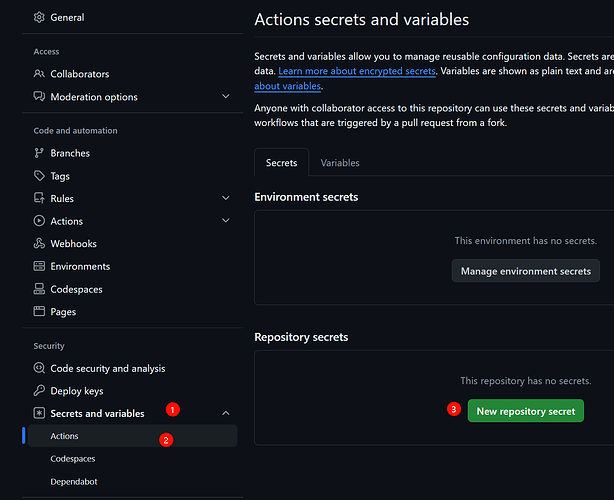Open Codespaces settings under Code and automation
This screenshot has height=500, width=614.
click(x=76, y=289)
